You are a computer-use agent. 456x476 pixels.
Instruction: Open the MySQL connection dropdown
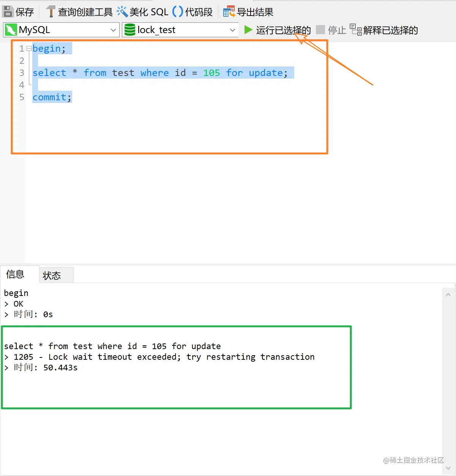tap(61, 30)
